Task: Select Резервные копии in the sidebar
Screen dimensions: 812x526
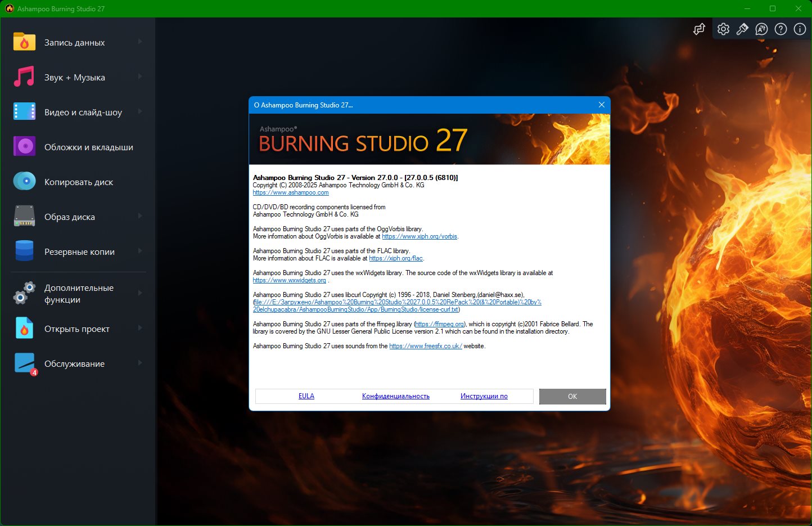Action: click(79, 252)
